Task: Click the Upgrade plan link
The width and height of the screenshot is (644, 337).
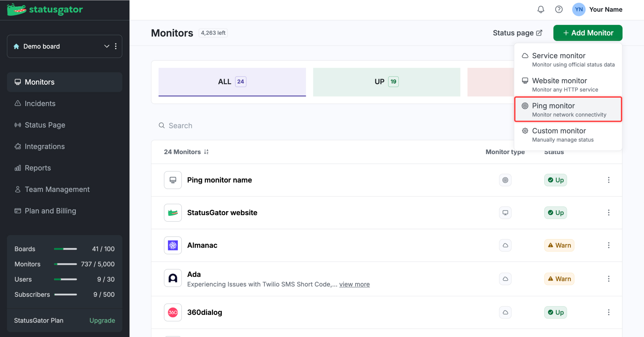Action: coord(102,321)
